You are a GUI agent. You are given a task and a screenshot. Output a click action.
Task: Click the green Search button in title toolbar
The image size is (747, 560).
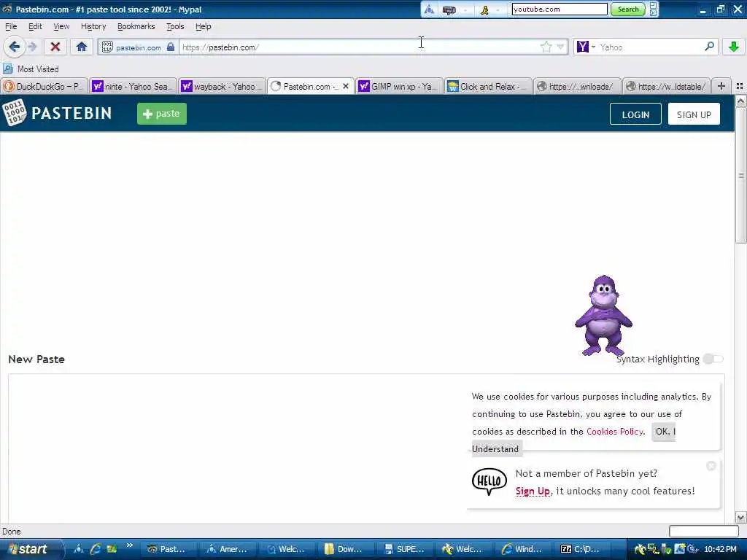pos(628,9)
